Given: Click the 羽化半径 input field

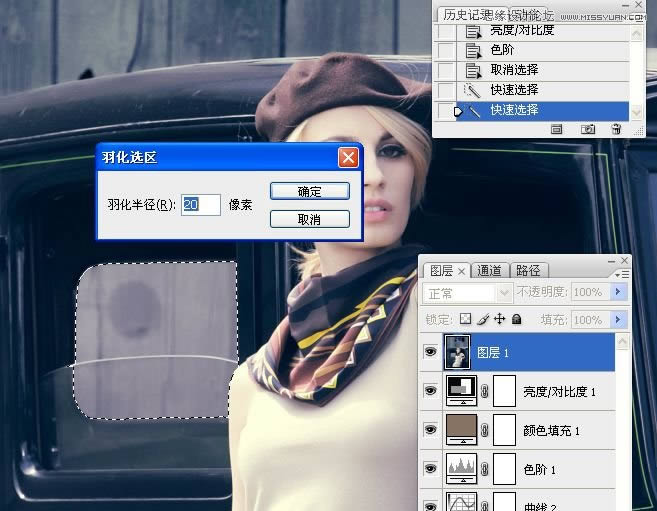Looking at the screenshot, I should tap(200, 204).
